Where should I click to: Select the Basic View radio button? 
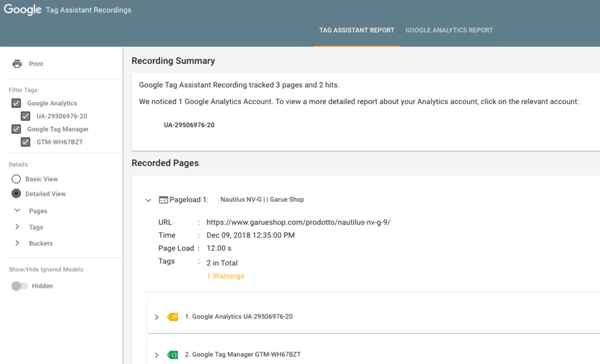(16, 179)
